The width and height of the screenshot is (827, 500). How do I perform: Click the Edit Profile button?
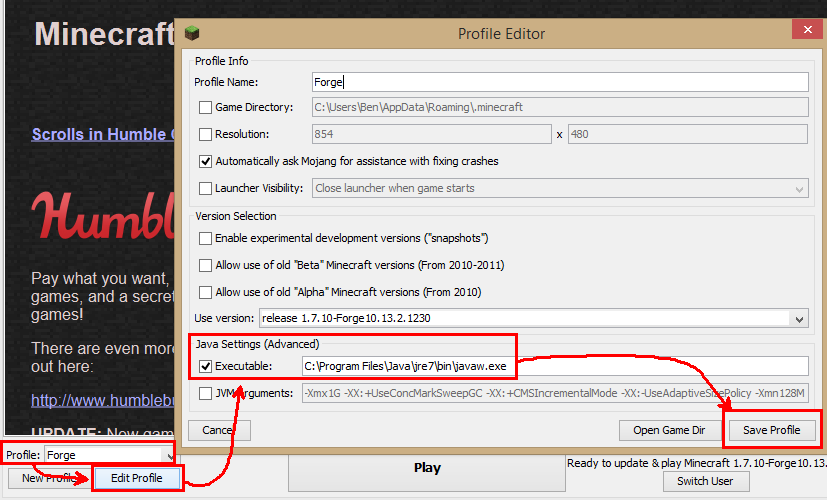click(x=137, y=478)
